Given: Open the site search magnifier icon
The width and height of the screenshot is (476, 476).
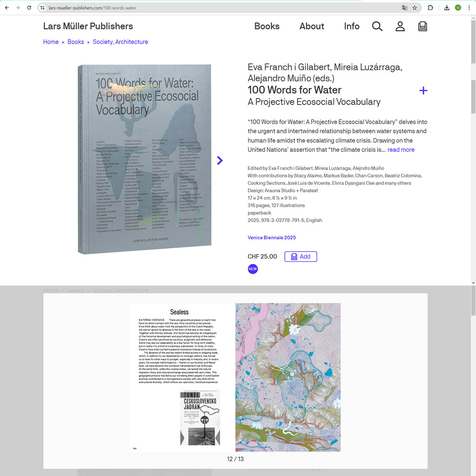Looking at the screenshot, I should coord(377,27).
